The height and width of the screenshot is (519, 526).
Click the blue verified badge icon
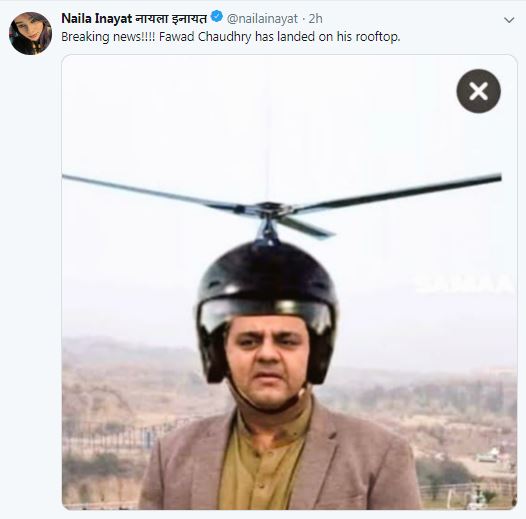[217, 16]
